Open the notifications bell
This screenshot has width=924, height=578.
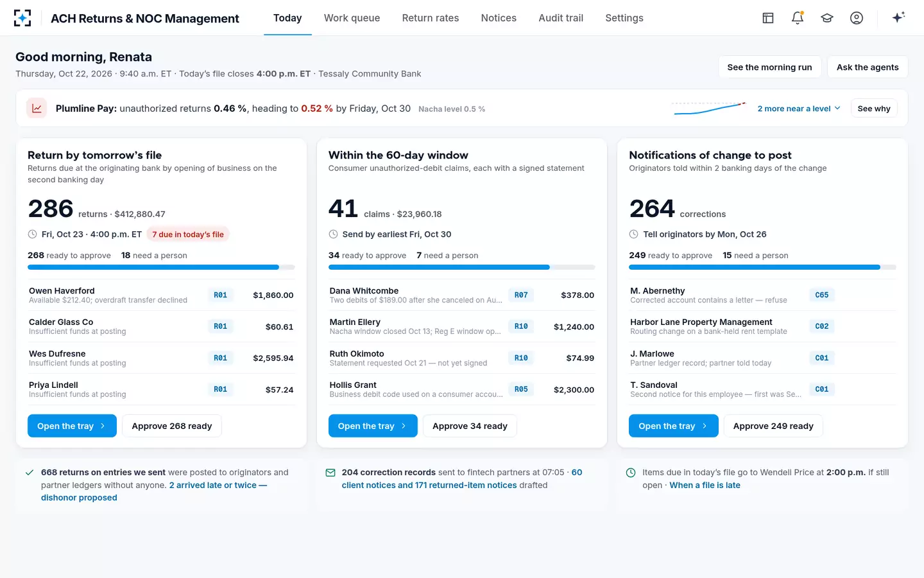point(798,18)
